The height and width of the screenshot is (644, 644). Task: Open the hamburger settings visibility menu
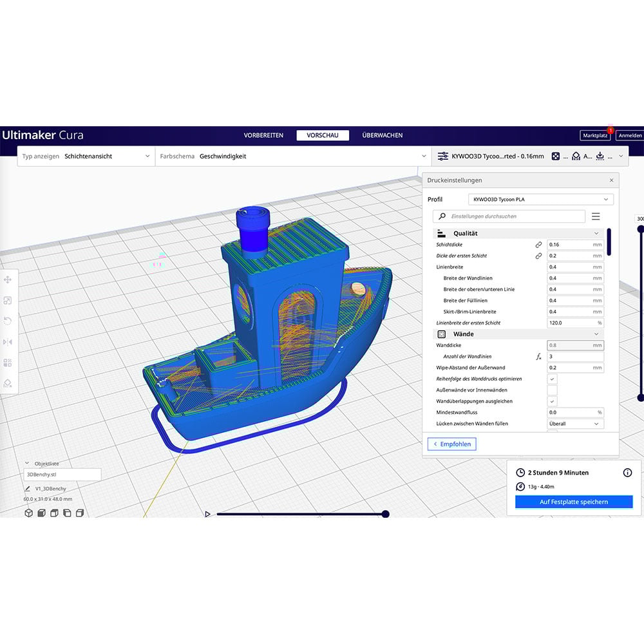click(x=596, y=216)
